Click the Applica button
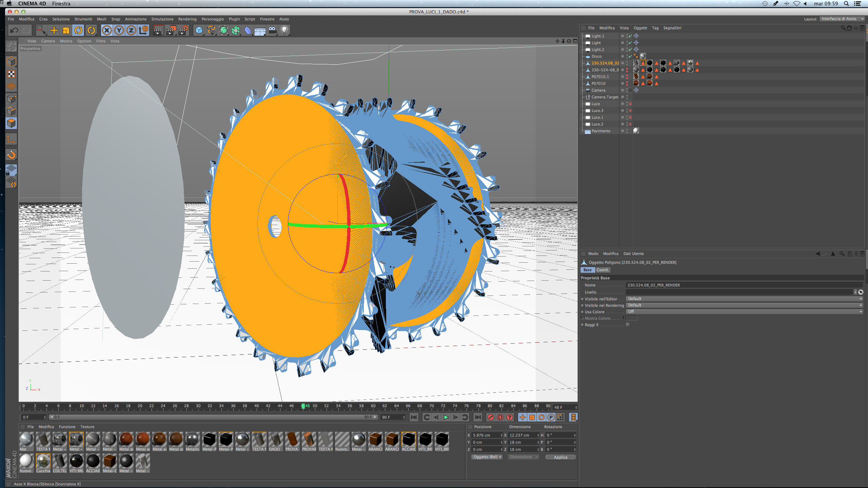The image size is (868, 488). [560, 457]
